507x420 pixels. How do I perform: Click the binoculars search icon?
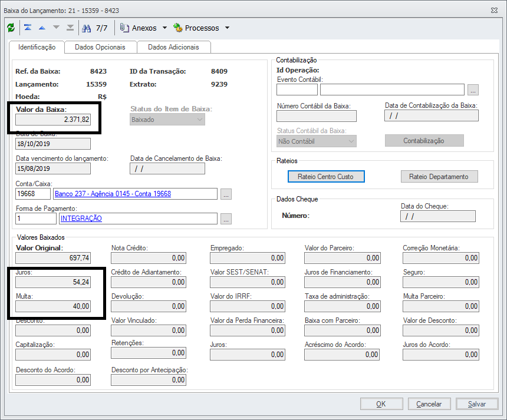[86, 28]
